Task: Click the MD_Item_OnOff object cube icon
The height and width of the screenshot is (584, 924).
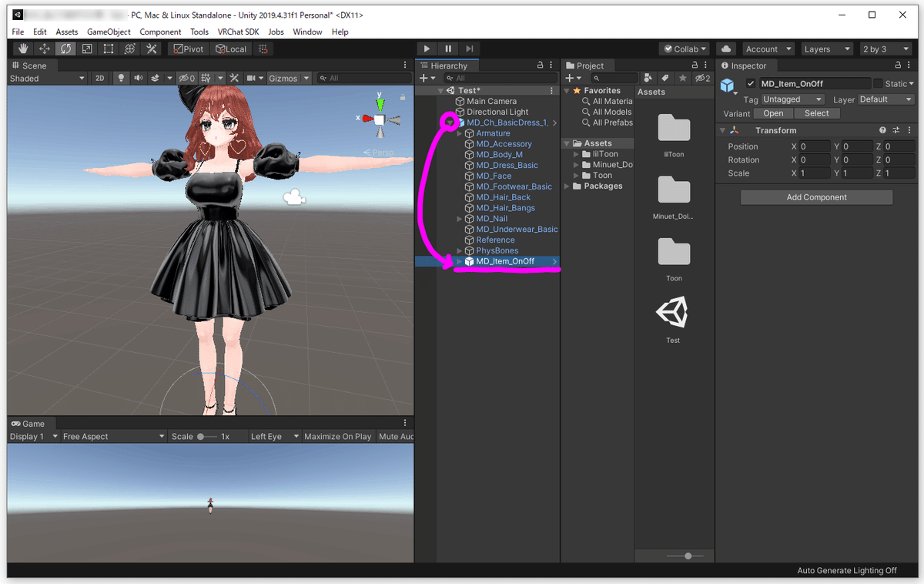Action: [x=728, y=86]
